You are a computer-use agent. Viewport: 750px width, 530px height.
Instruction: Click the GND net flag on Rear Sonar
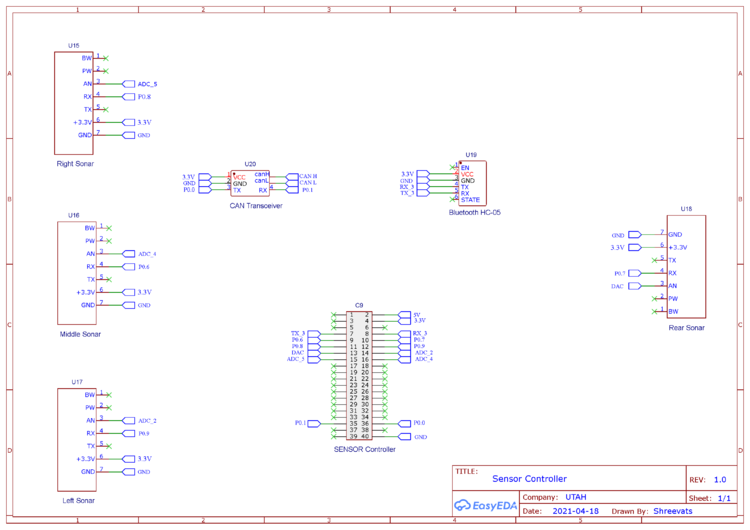[635, 235]
